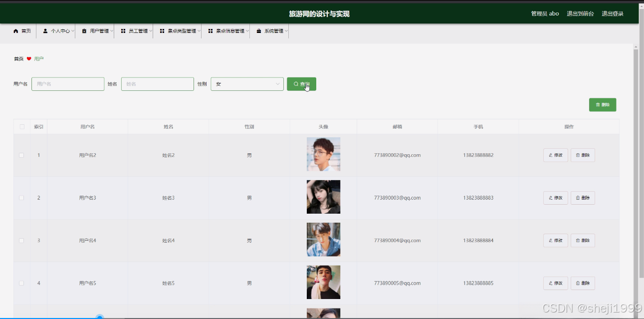Viewport: 644px width, 319px height.
Task: Click the grid icon beside 景点类型管理
Action: click(162, 31)
